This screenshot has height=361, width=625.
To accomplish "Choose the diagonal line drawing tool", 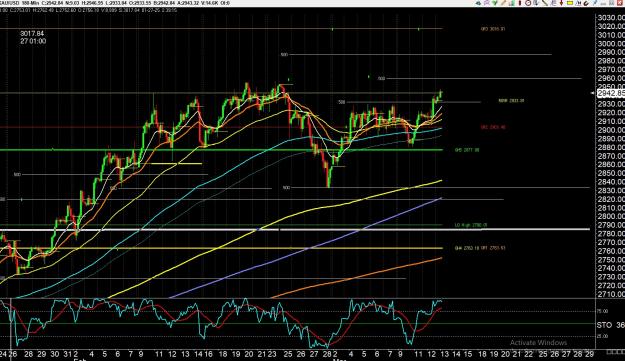I will [x=544, y=3].
